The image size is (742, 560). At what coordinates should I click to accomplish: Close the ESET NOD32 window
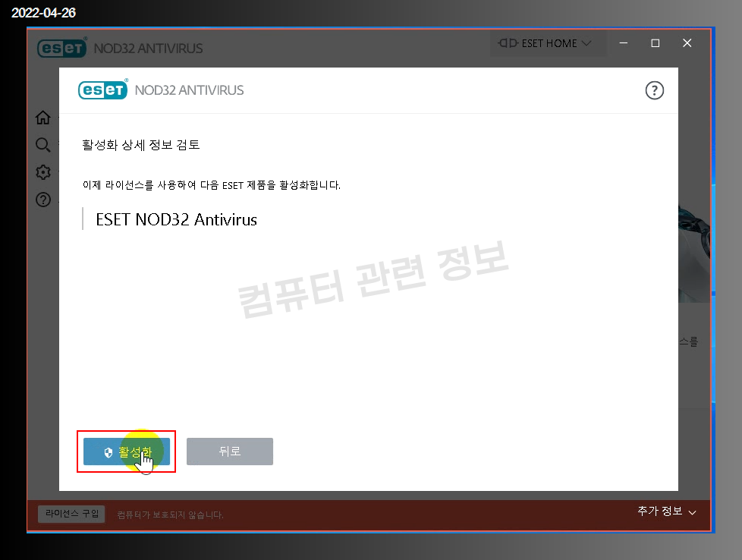687,43
